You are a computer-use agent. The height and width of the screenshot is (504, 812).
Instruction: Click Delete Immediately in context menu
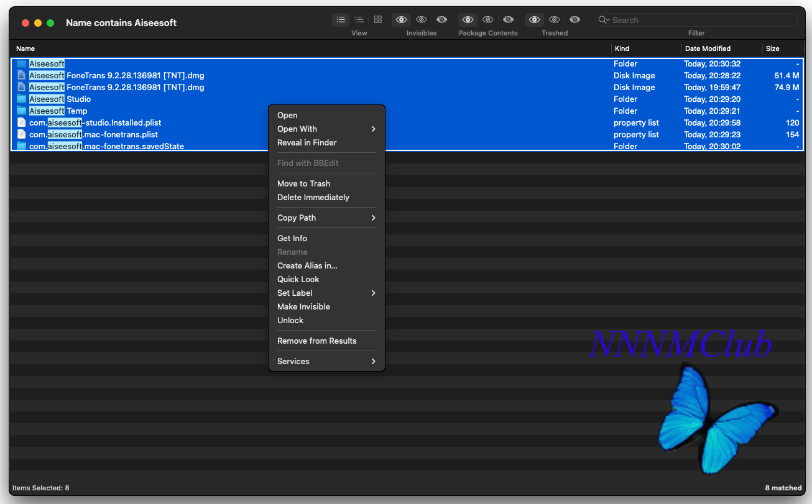click(x=313, y=198)
